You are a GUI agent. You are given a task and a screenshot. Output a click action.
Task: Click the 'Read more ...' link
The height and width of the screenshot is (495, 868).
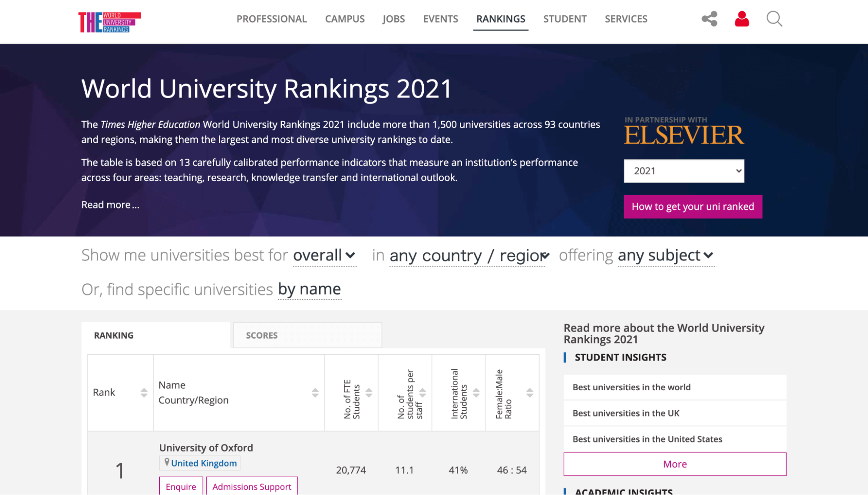click(x=110, y=205)
